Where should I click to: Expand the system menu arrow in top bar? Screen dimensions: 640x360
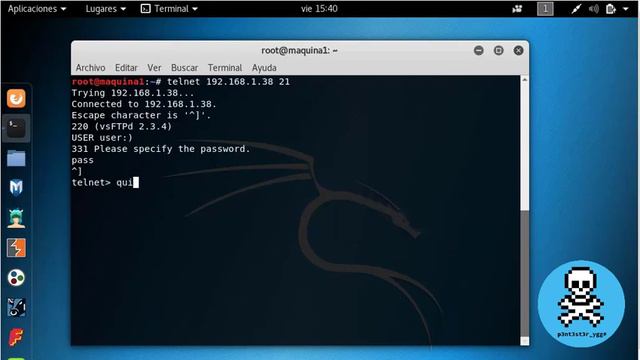[626, 9]
